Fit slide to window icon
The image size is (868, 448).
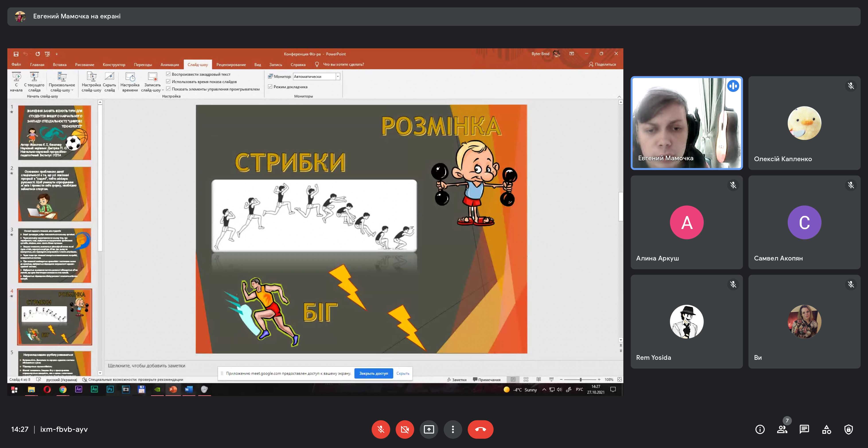pyautogui.click(x=619, y=380)
